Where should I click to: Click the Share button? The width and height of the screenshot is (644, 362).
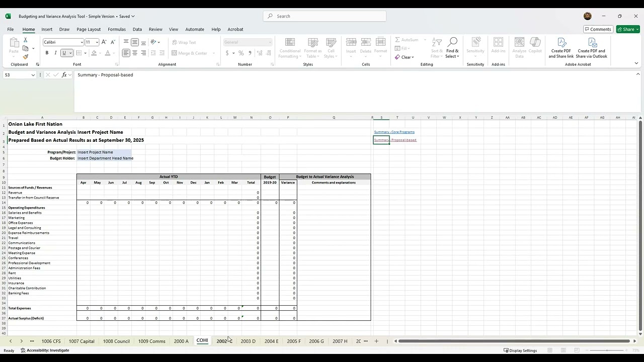[628, 29]
